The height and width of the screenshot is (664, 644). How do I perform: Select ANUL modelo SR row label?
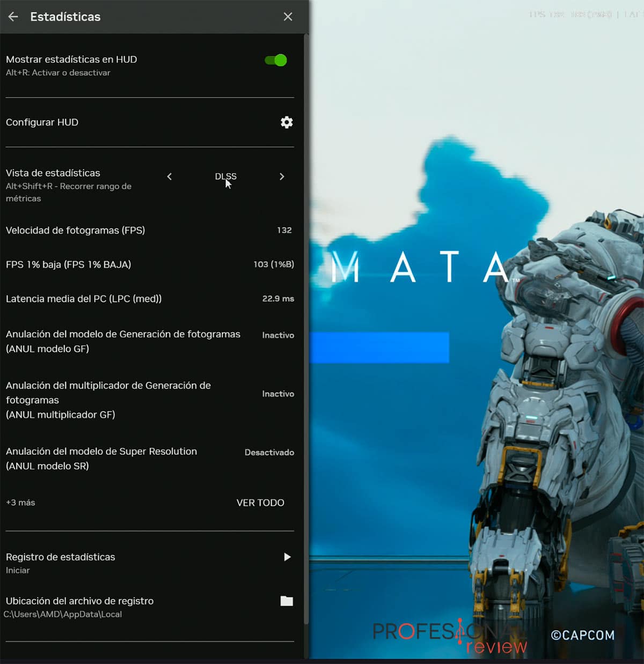(101, 459)
